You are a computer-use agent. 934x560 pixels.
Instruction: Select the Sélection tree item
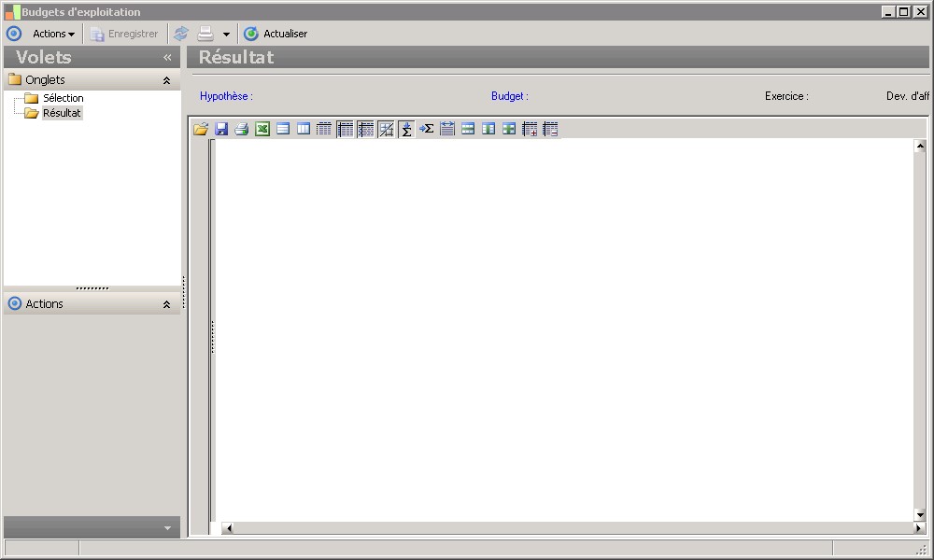click(63, 98)
